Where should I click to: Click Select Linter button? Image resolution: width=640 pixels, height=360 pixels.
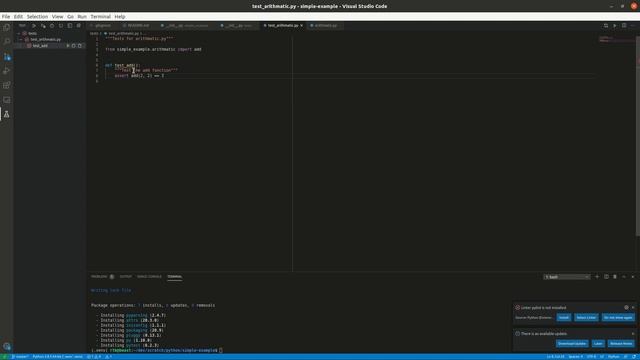click(x=587, y=318)
